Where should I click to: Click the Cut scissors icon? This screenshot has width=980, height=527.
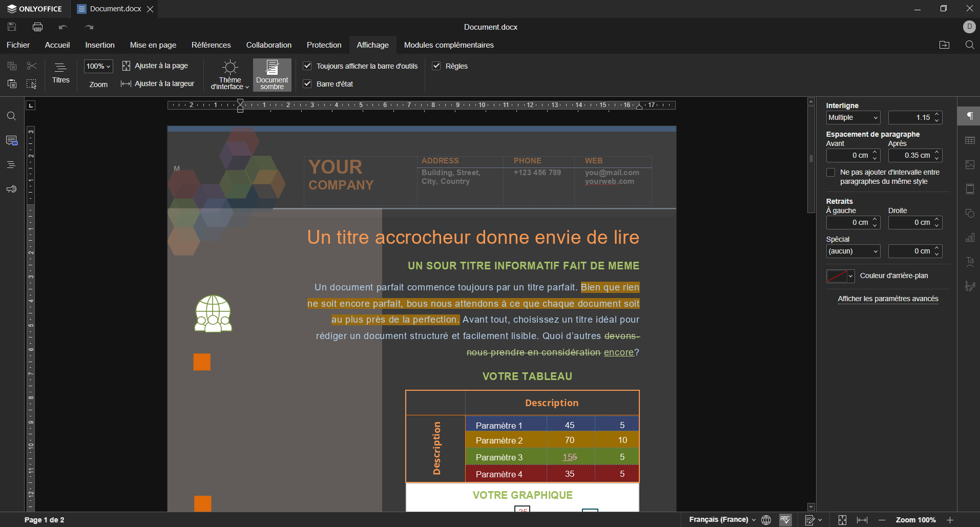coord(32,66)
